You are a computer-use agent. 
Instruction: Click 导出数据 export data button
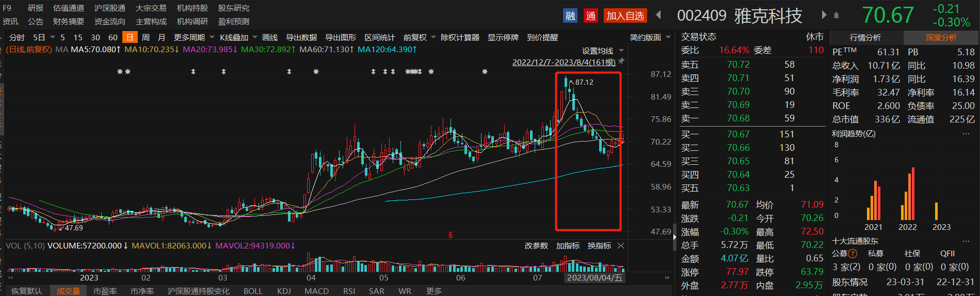tap(301, 38)
